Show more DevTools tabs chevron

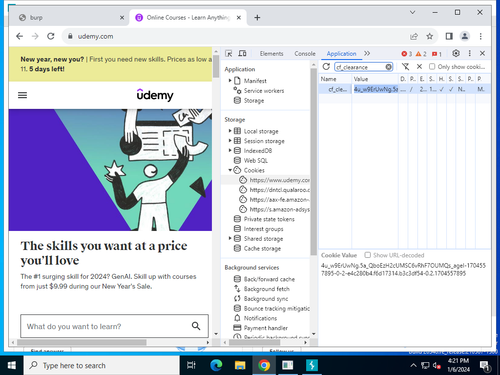[x=367, y=53]
